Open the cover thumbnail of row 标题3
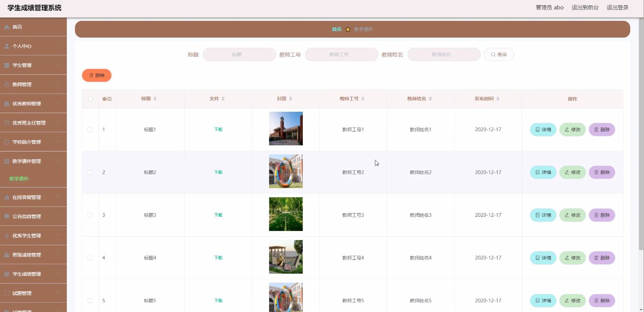This screenshot has width=644, height=312. coord(286,214)
